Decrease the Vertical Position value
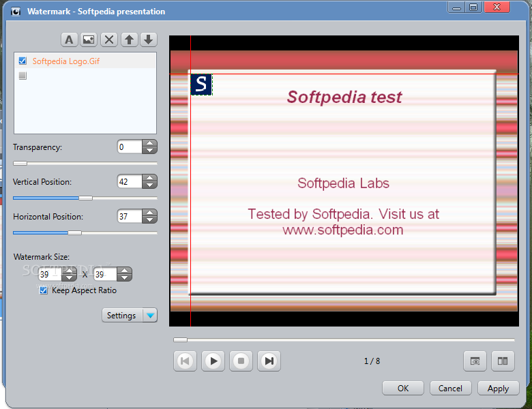Viewport: 532px width, 409px height. [x=149, y=185]
